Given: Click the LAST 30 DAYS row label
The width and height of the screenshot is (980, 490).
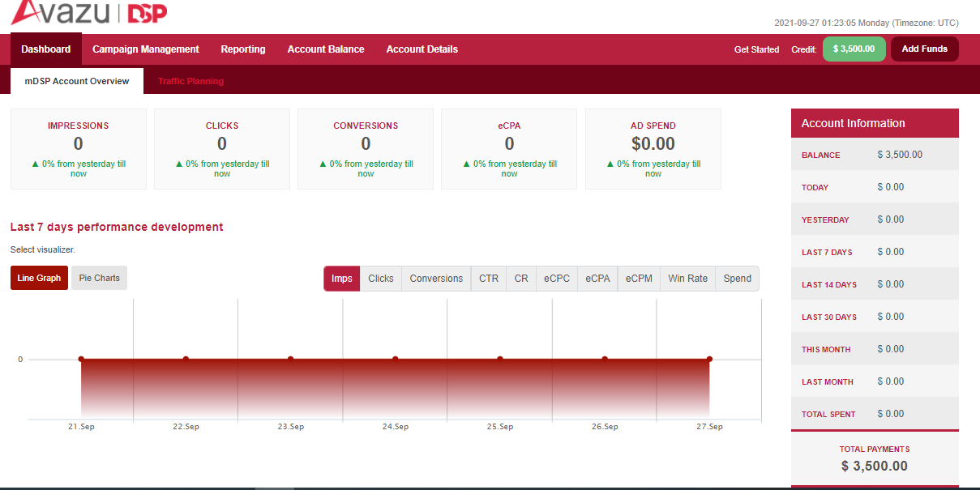Looking at the screenshot, I should 828,317.
